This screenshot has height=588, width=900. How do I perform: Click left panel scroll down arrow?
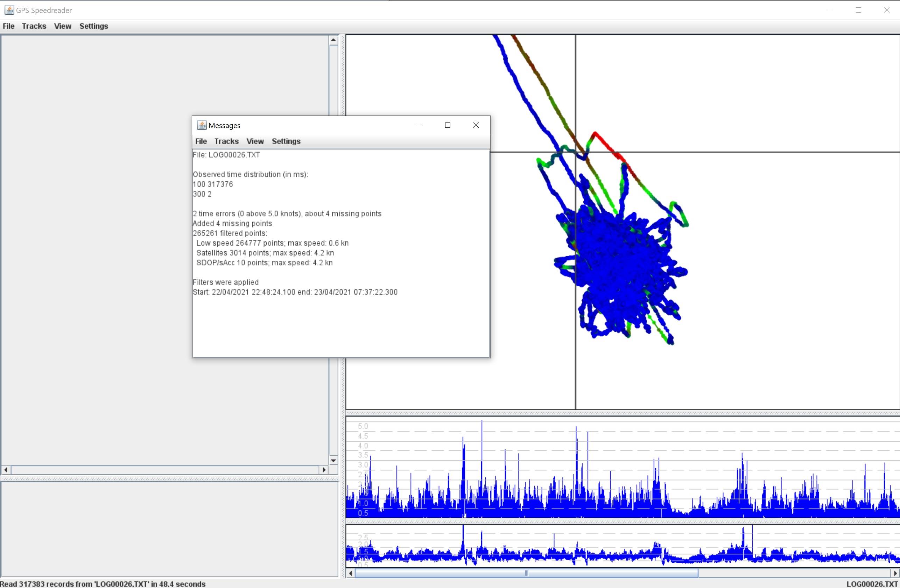(x=333, y=460)
